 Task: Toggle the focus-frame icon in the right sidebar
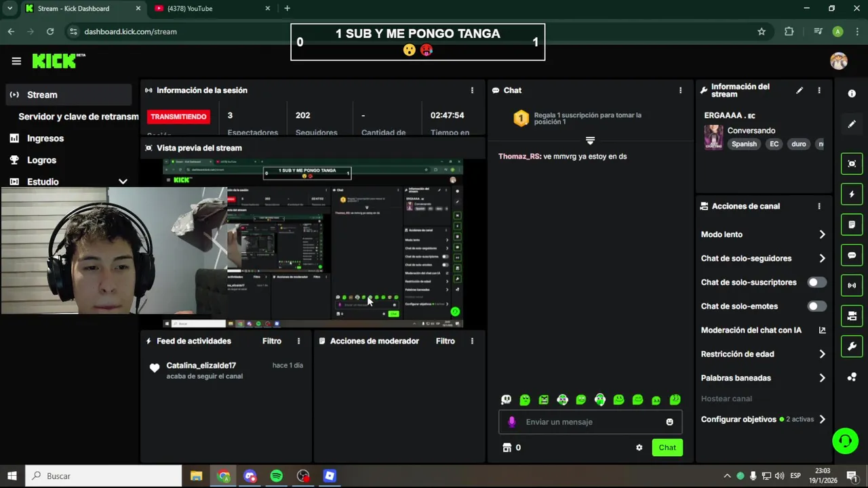point(852,164)
